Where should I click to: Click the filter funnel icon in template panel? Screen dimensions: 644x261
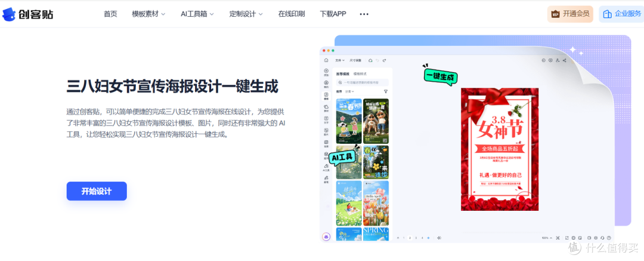pos(386,91)
